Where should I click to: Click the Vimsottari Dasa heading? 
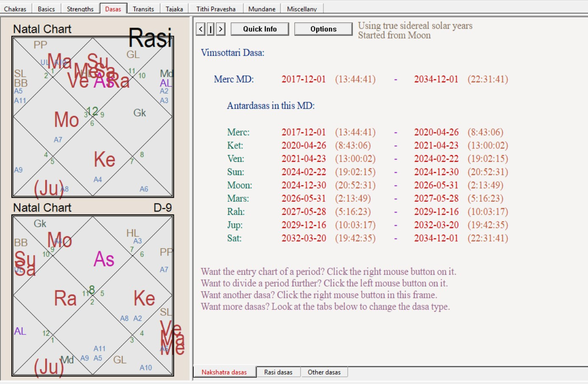click(232, 53)
